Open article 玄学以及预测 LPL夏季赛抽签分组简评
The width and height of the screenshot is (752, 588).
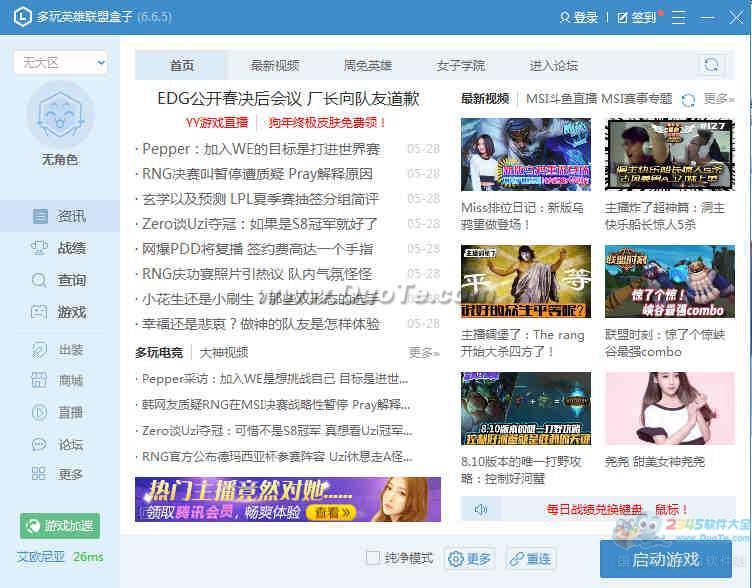260,199
